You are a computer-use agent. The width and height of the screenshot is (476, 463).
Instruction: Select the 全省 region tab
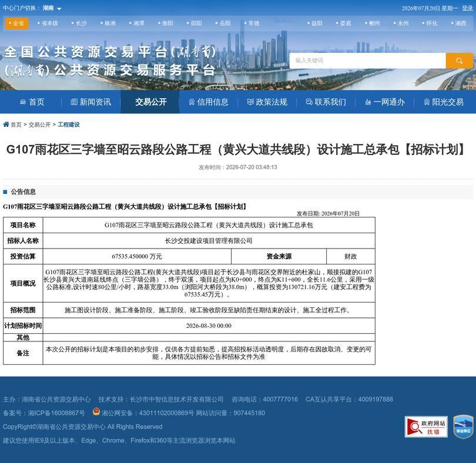click(x=16, y=24)
